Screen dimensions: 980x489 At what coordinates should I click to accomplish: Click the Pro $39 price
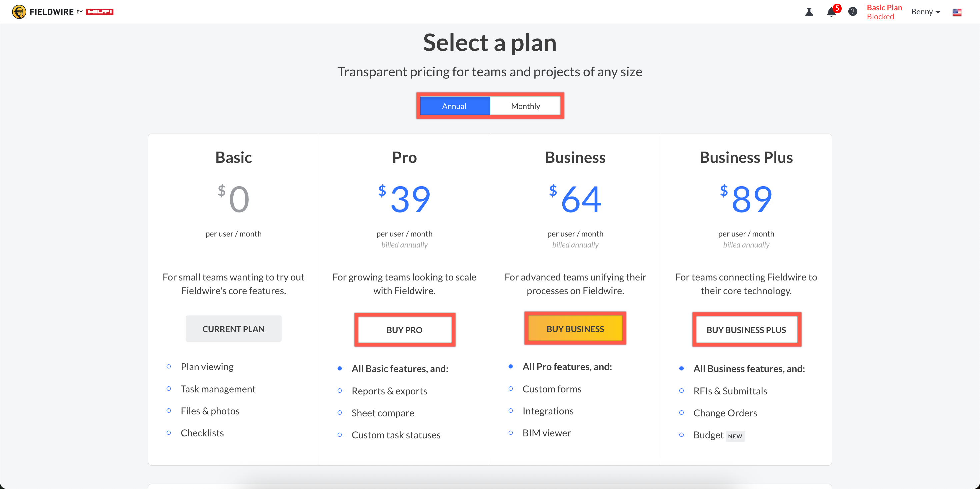click(x=405, y=199)
